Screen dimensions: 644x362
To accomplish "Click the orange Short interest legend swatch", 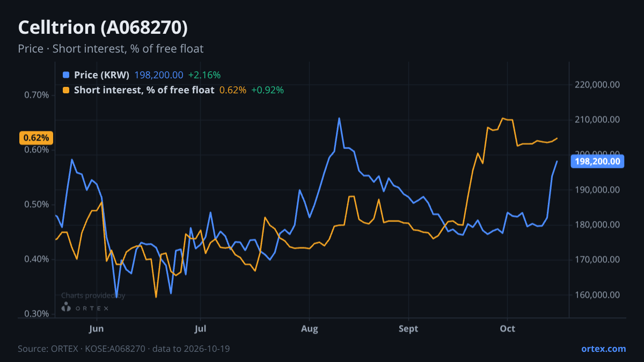I will (66, 90).
